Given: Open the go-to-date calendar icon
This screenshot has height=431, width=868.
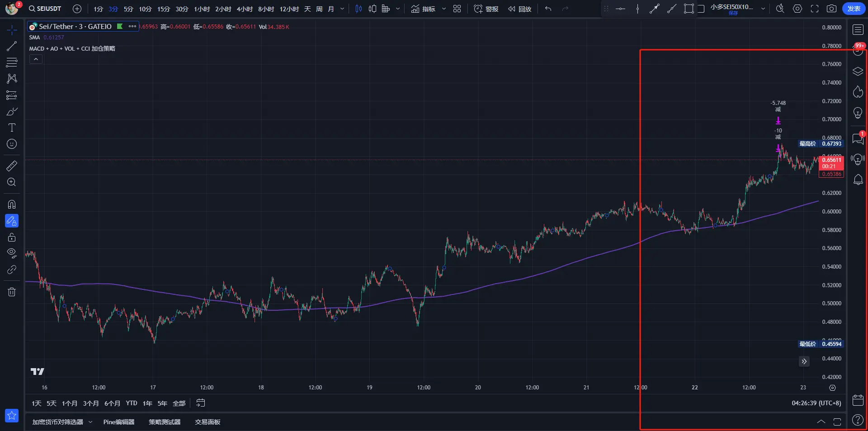Looking at the screenshot, I should point(201,403).
